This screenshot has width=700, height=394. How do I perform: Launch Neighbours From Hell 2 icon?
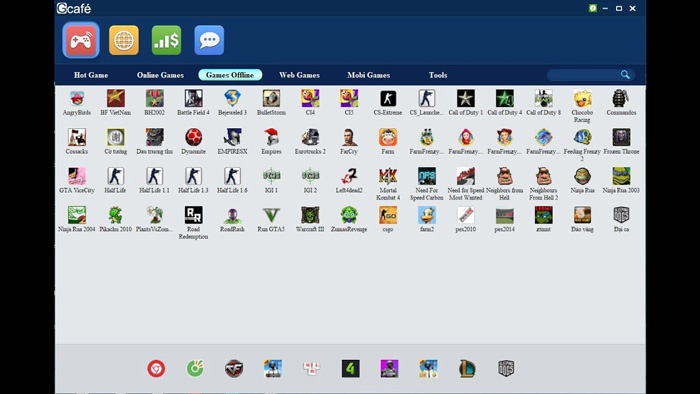coord(543,176)
